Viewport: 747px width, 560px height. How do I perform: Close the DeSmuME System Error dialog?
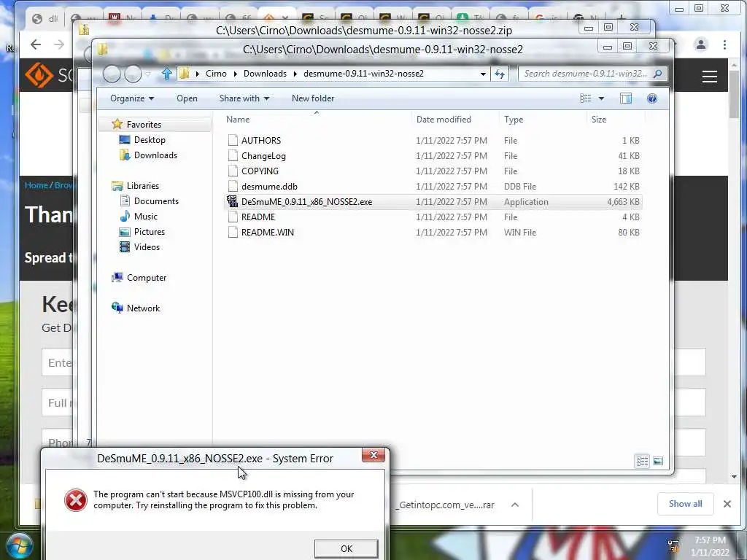pyautogui.click(x=373, y=455)
